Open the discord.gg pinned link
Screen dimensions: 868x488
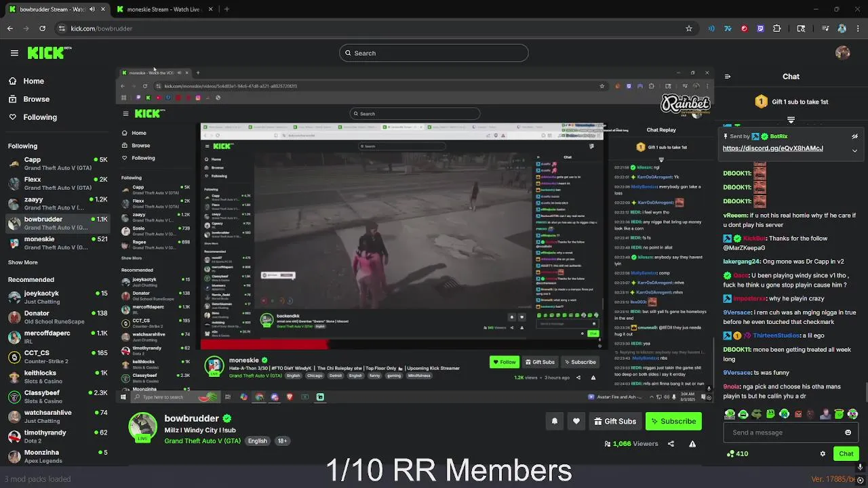(772, 148)
